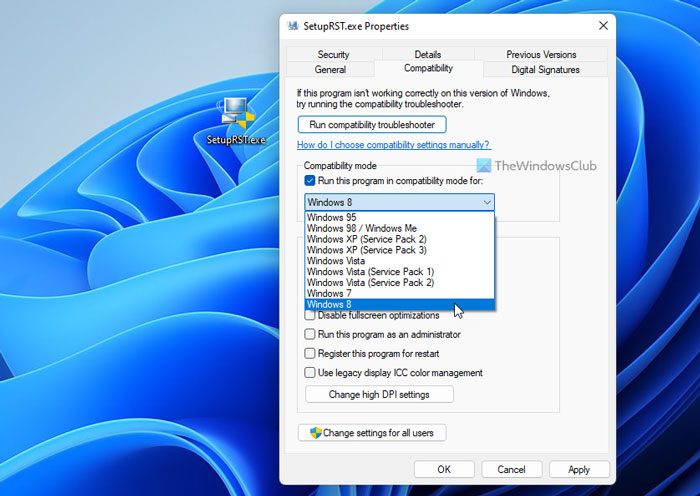Enable Disable fullscreen optimizations checkbox
The height and width of the screenshot is (496, 700).
click(x=310, y=315)
